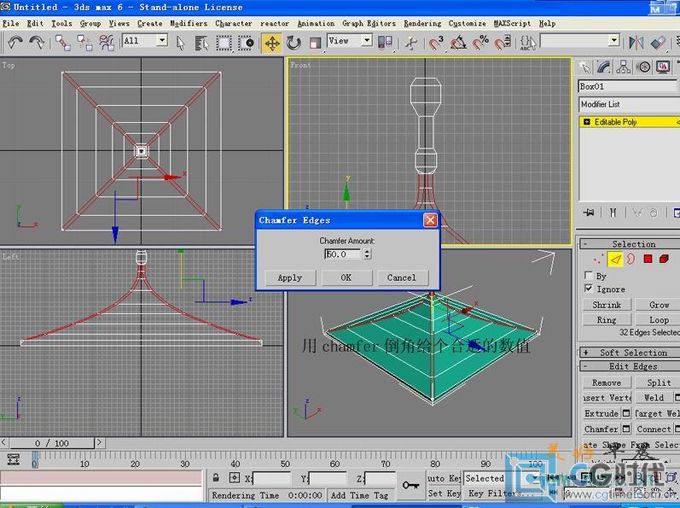The height and width of the screenshot is (508, 680).
Task: Toggle Show End Result icon
Action: pos(613,213)
